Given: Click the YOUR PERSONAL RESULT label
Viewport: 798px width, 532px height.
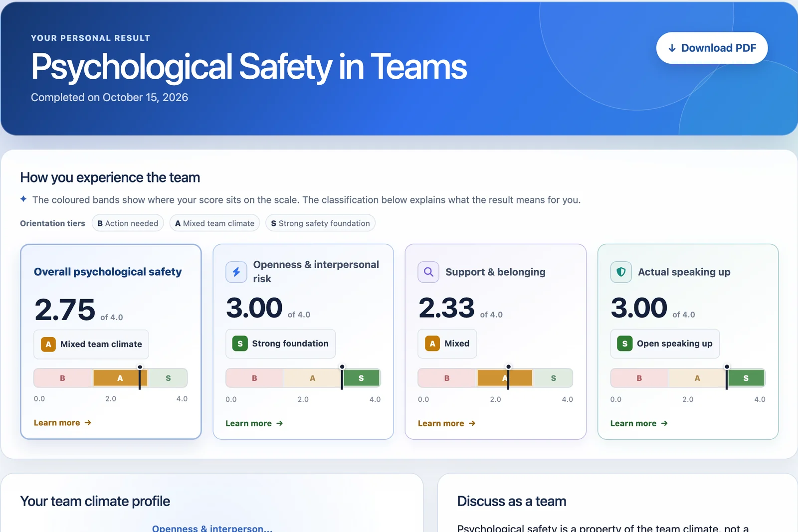Looking at the screenshot, I should tap(90, 38).
